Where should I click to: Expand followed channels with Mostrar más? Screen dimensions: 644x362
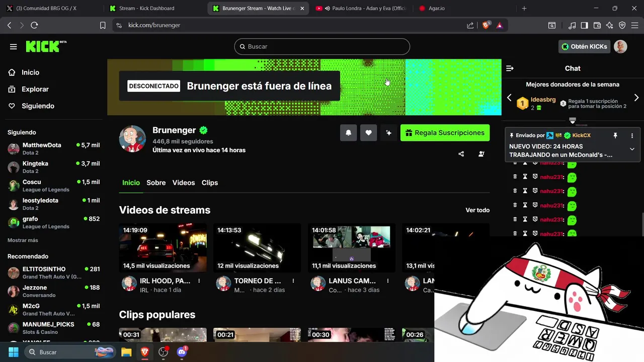click(23, 240)
